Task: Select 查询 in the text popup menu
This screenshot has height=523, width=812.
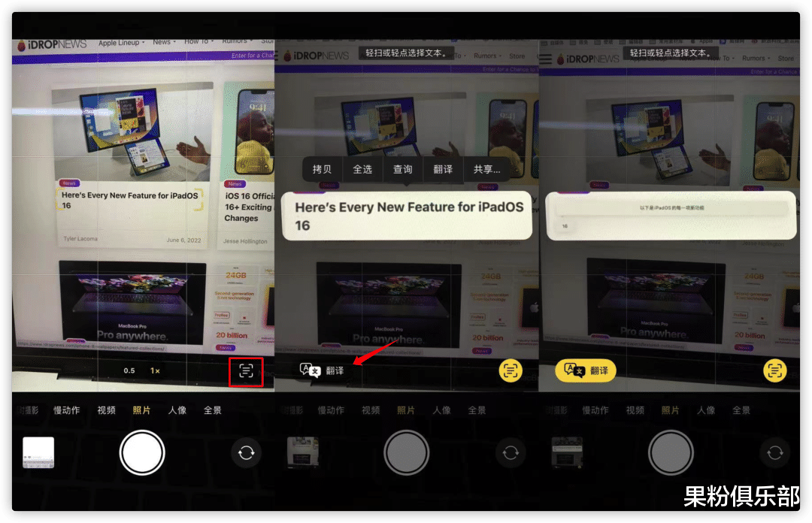Action: pyautogui.click(x=402, y=169)
